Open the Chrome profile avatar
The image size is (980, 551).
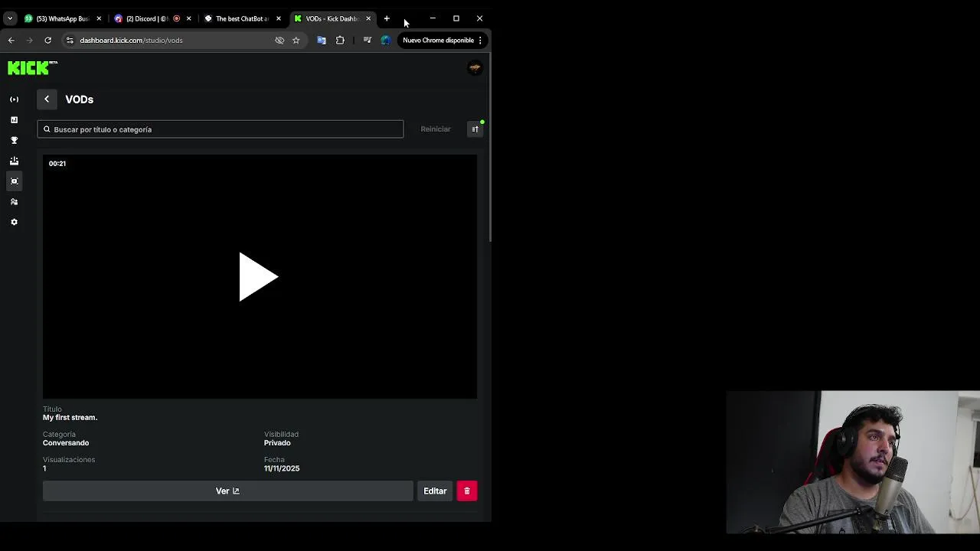[x=385, y=41]
